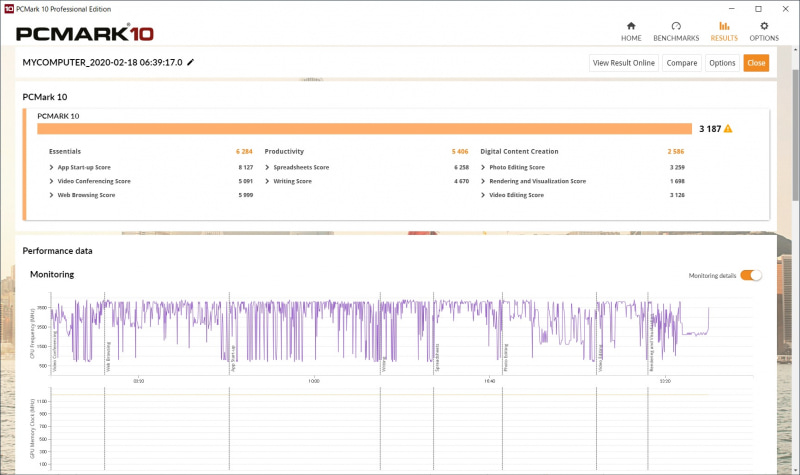Click the Digital Content Creation score 2 586

point(676,152)
